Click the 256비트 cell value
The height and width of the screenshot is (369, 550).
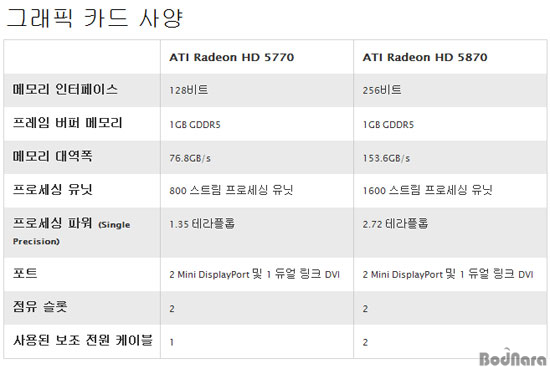[x=382, y=90]
